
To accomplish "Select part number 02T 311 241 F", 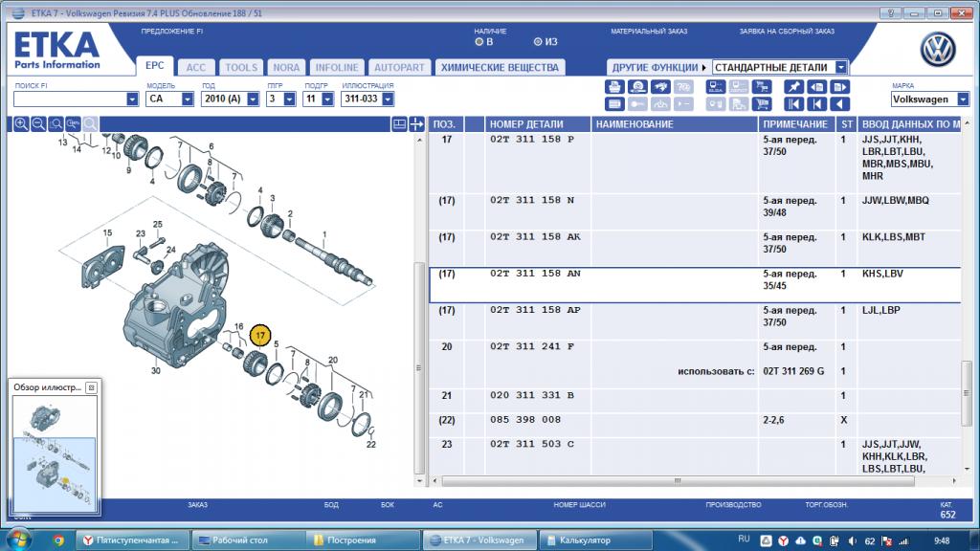I will coord(532,346).
